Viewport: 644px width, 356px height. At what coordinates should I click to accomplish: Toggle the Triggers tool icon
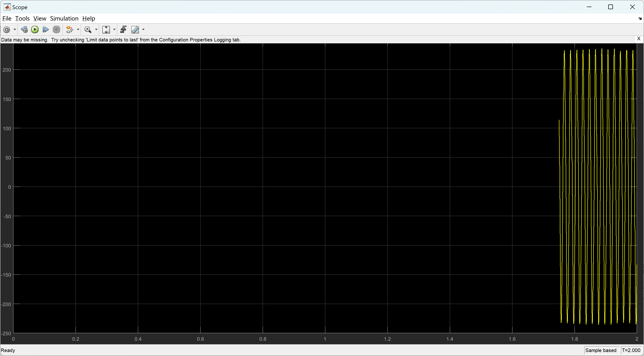[x=123, y=30]
